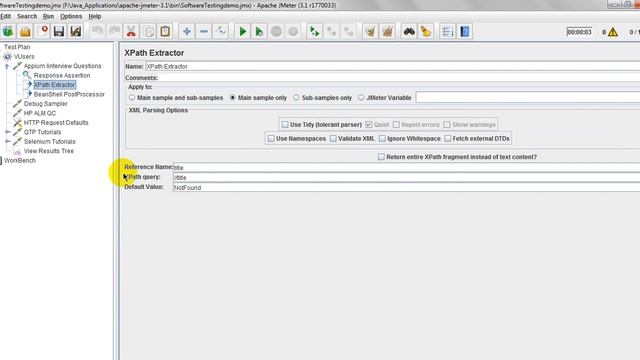Expand the Selenium Tutorials node
This screenshot has height=360, width=640.
pos(7,141)
